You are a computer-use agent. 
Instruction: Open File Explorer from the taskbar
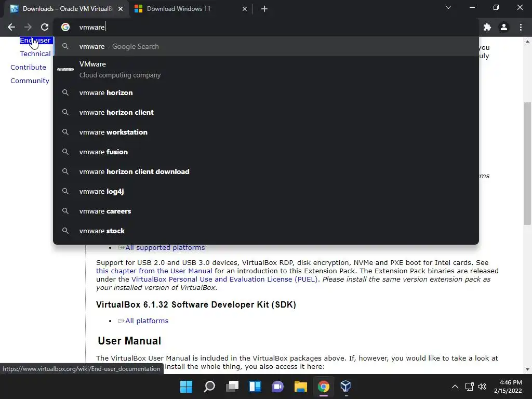301,387
